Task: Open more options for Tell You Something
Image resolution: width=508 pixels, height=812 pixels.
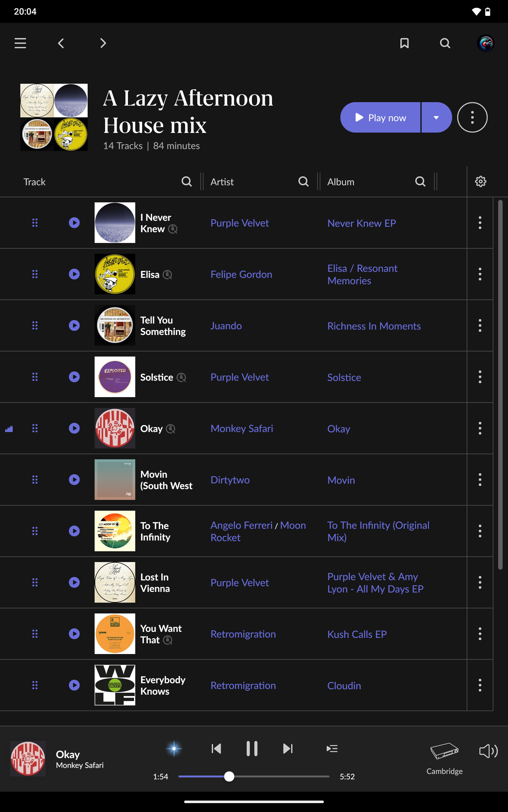Action: click(480, 325)
